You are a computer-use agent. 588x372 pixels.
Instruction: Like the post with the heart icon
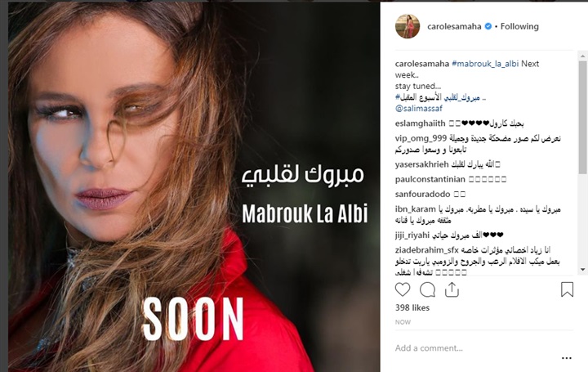(403, 289)
